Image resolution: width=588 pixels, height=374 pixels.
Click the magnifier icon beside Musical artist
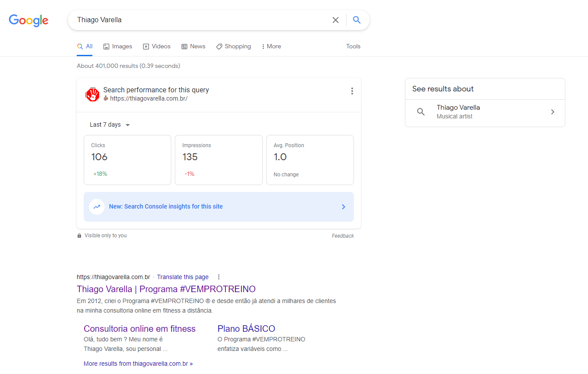point(421,112)
